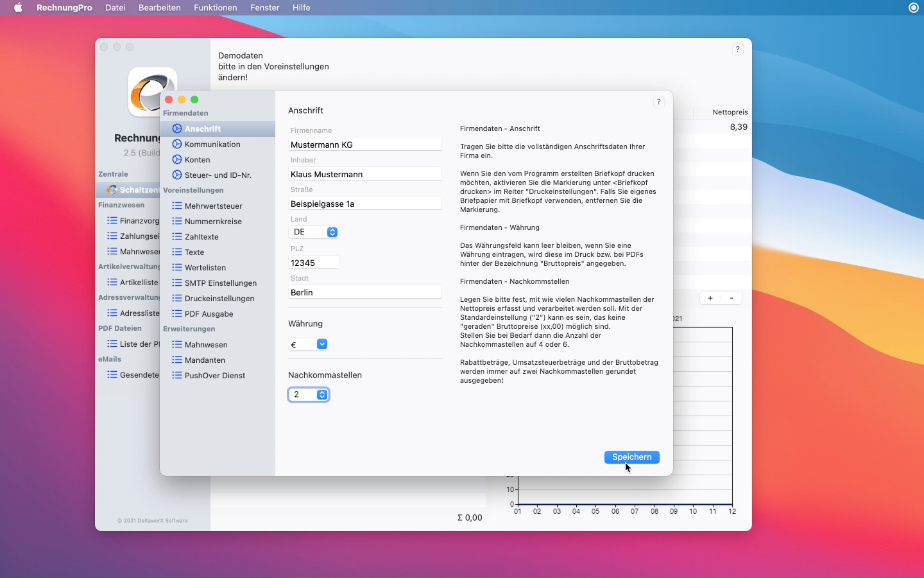This screenshot has height=578, width=924.
Task: Focus the PLZ postal code field
Action: (313, 263)
